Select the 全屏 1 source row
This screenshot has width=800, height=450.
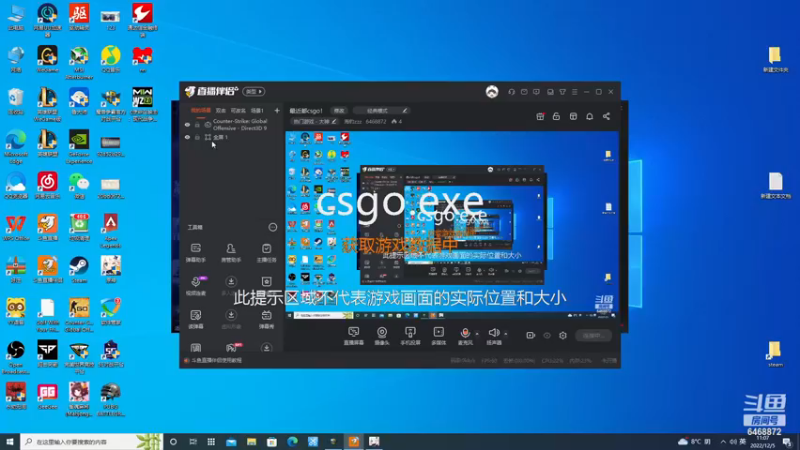232,137
